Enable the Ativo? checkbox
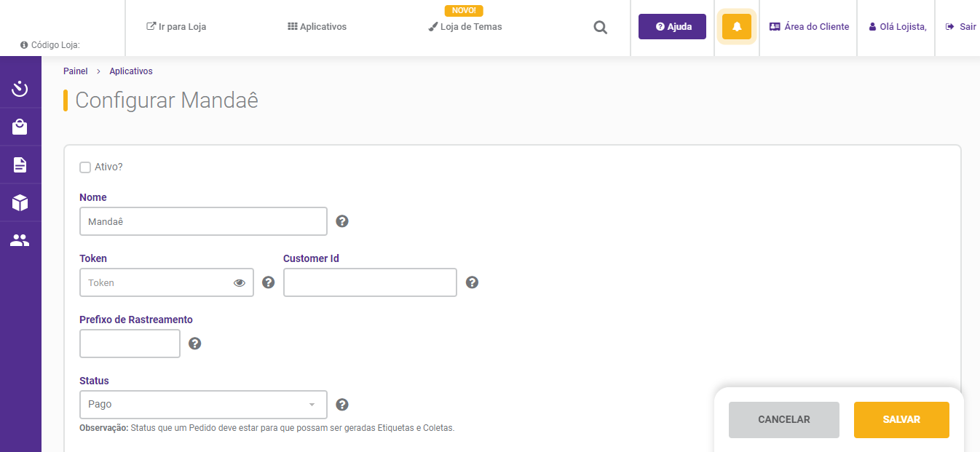This screenshot has height=452, width=980. (x=85, y=167)
